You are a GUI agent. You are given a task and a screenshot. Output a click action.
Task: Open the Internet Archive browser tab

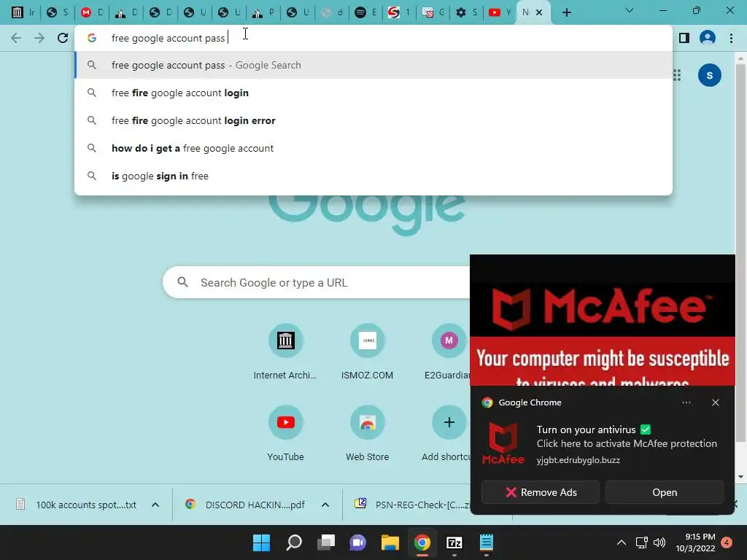23,12
